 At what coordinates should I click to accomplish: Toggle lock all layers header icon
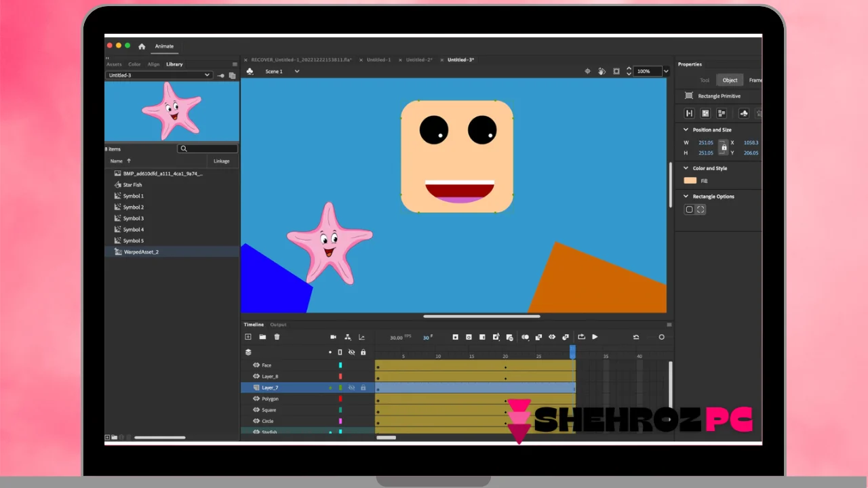click(x=363, y=352)
